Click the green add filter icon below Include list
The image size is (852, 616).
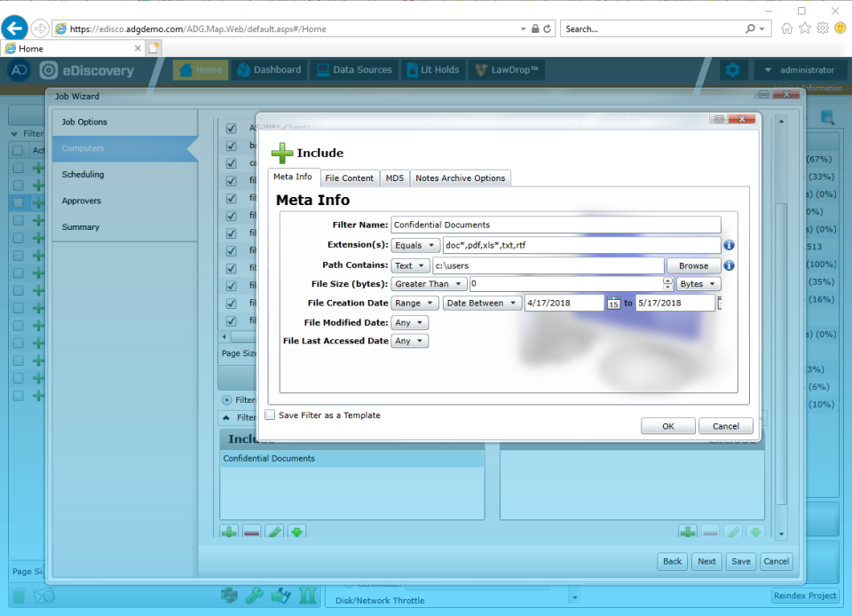coord(229,531)
